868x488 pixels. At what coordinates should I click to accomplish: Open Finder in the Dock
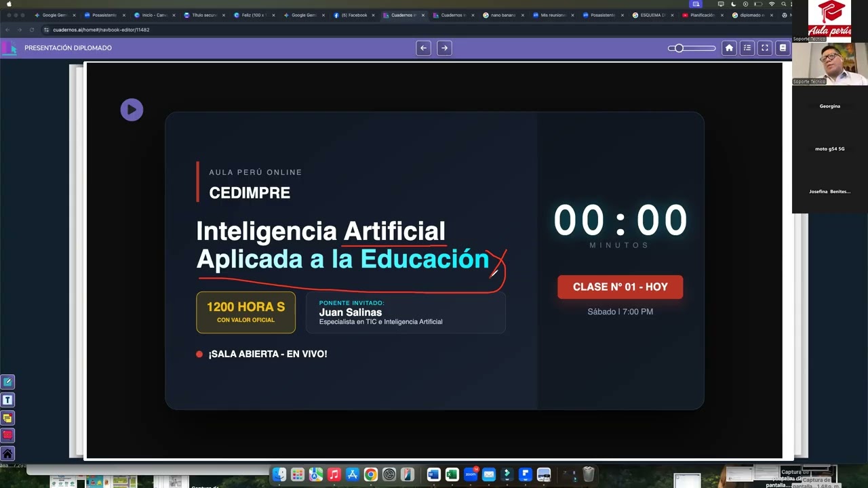(x=279, y=475)
